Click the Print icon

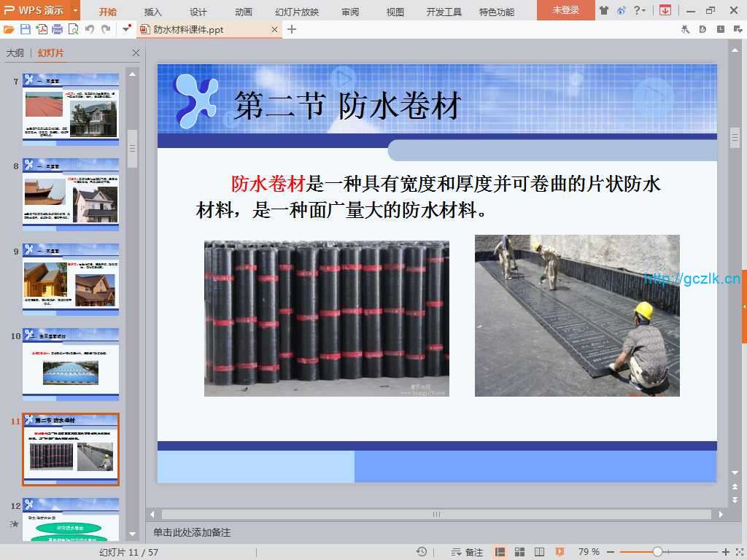point(57,29)
